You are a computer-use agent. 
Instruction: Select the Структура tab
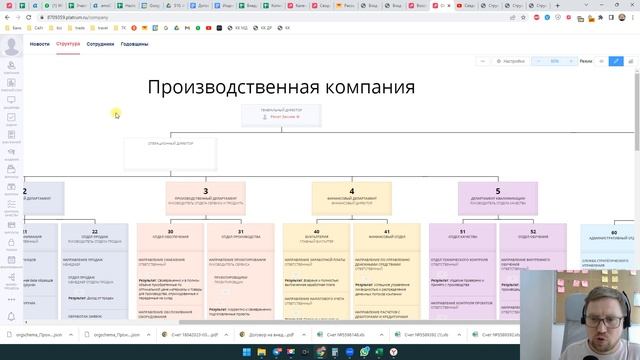pos(68,44)
